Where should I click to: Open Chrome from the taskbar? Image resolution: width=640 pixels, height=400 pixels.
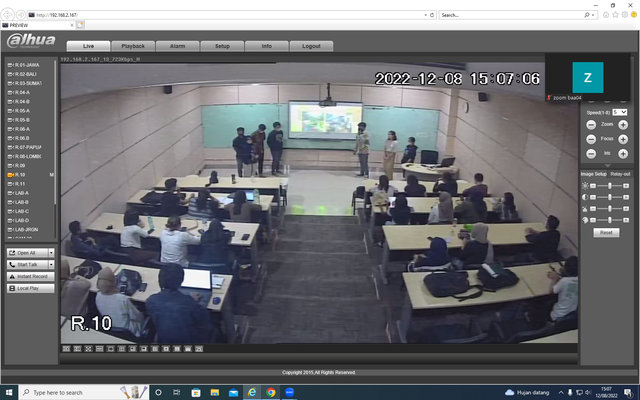click(x=271, y=392)
